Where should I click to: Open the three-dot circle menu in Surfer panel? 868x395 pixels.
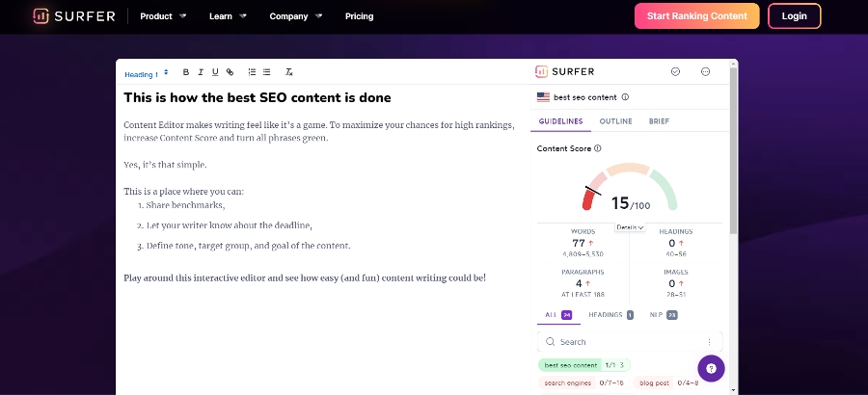[x=705, y=71]
